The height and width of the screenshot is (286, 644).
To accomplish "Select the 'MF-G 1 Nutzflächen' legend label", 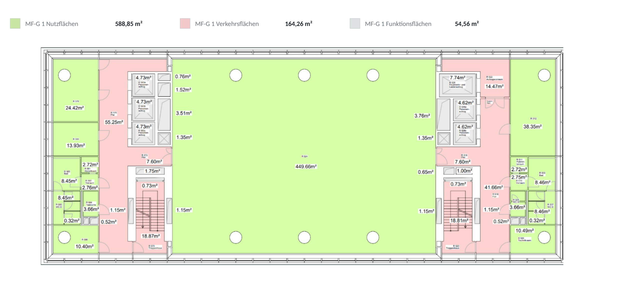I will (x=52, y=24).
